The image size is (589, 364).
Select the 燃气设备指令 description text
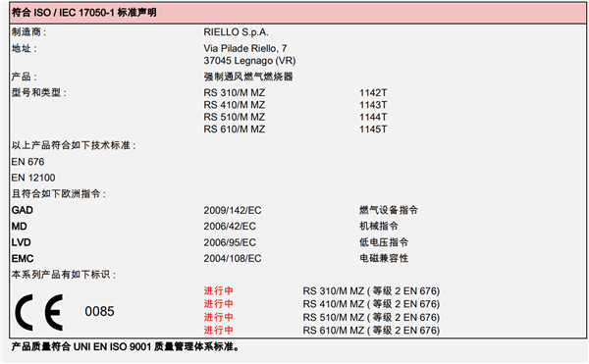coord(389,210)
